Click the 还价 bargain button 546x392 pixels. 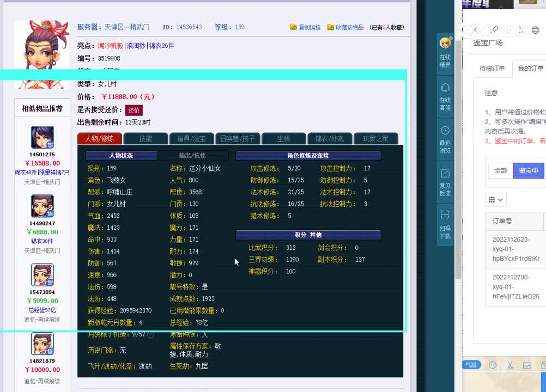(x=134, y=111)
